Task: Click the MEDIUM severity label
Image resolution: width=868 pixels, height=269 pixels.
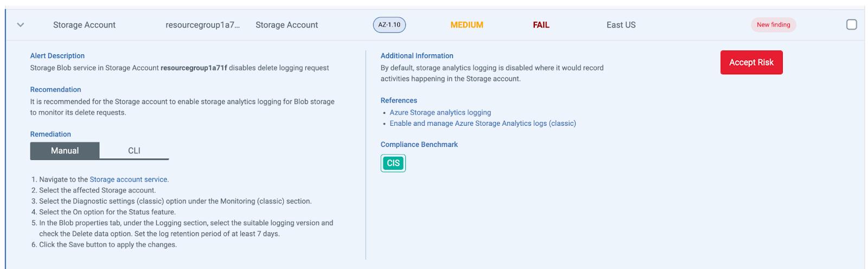Action: (x=467, y=25)
